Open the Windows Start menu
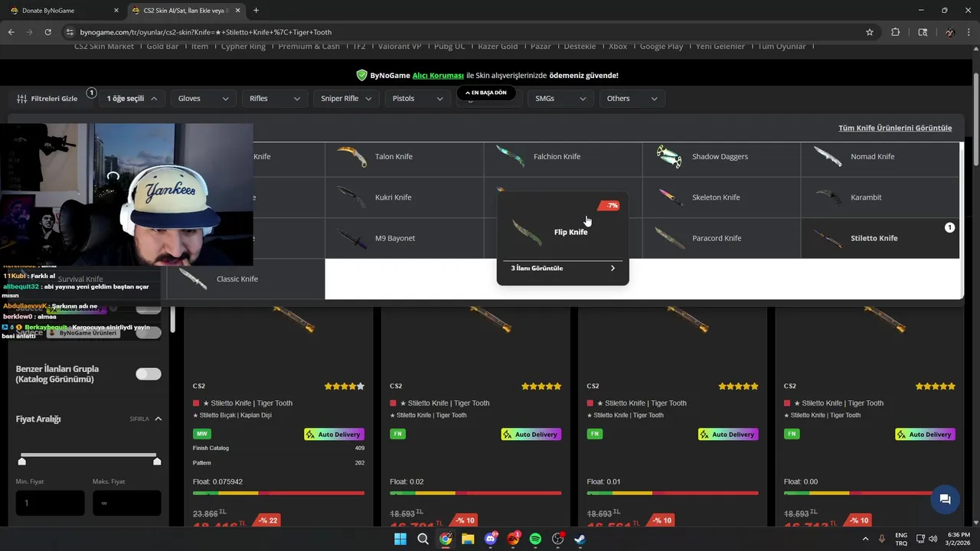Viewport: 980px width, 551px height. [400, 539]
